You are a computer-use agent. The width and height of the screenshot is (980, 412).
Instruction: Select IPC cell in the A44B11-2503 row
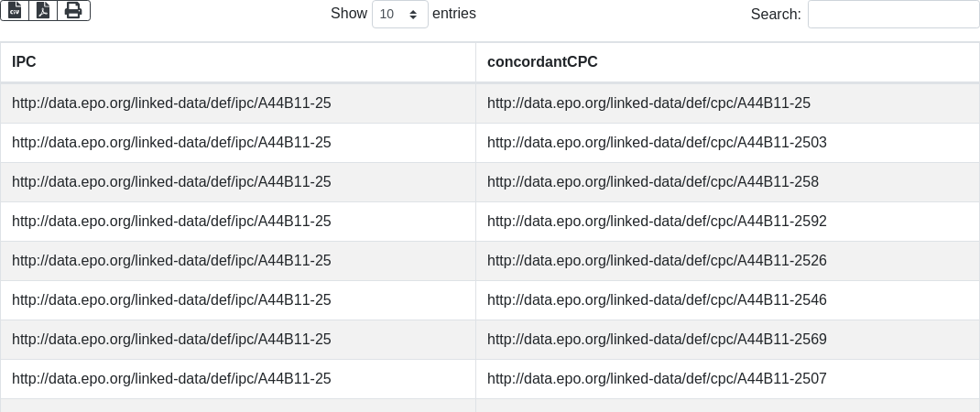(x=171, y=143)
